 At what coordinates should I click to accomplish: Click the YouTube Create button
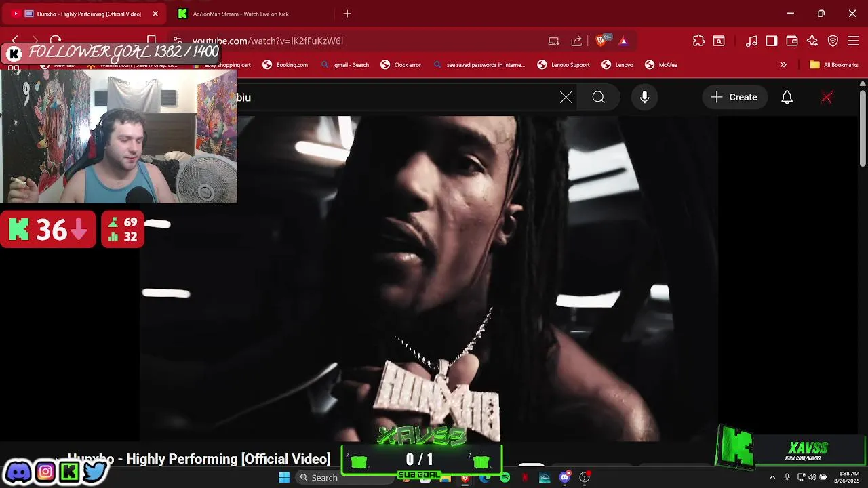click(734, 98)
